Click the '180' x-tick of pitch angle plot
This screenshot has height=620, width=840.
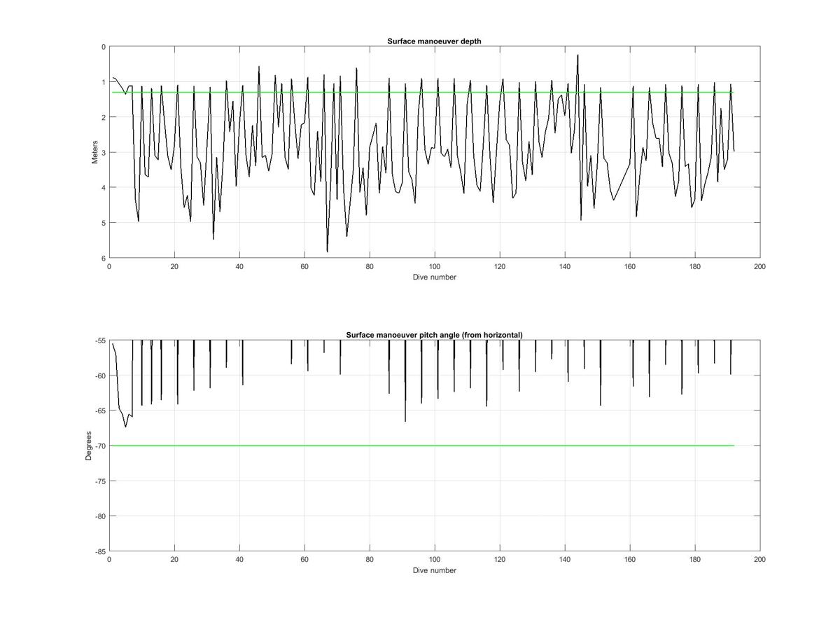[695, 560]
